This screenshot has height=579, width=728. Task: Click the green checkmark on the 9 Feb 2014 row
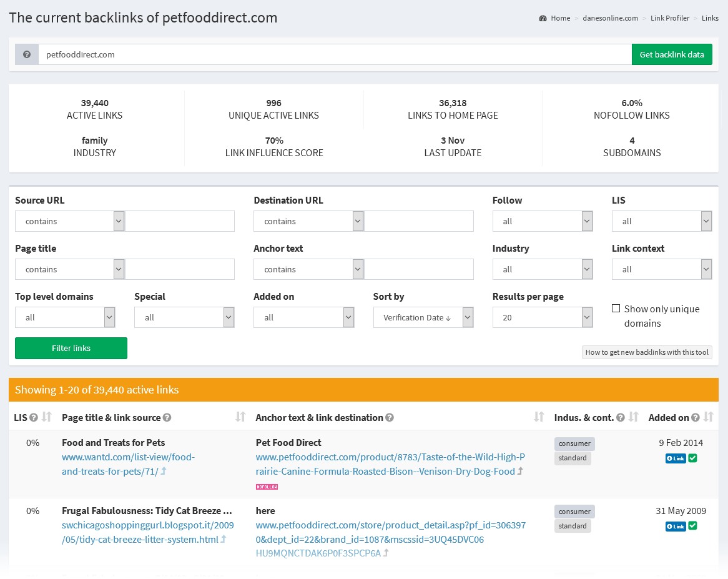(693, 458)
